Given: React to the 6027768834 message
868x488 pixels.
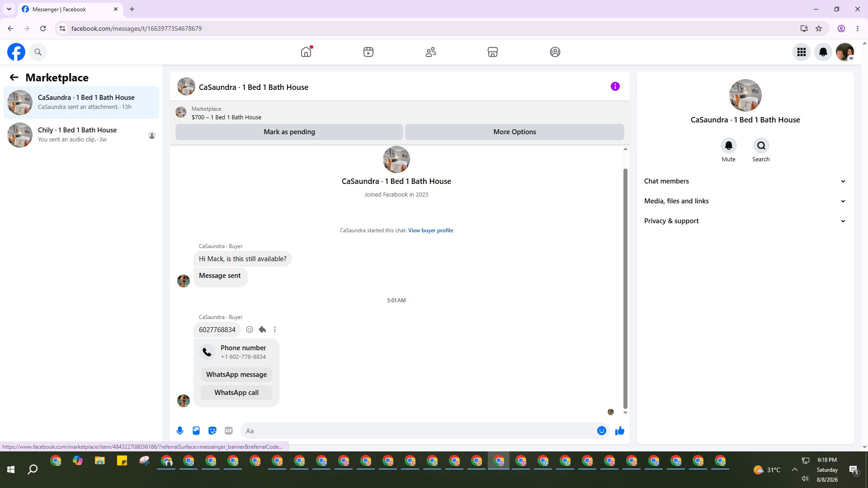Looking at the screenshot, I should (x=250, y=329).
